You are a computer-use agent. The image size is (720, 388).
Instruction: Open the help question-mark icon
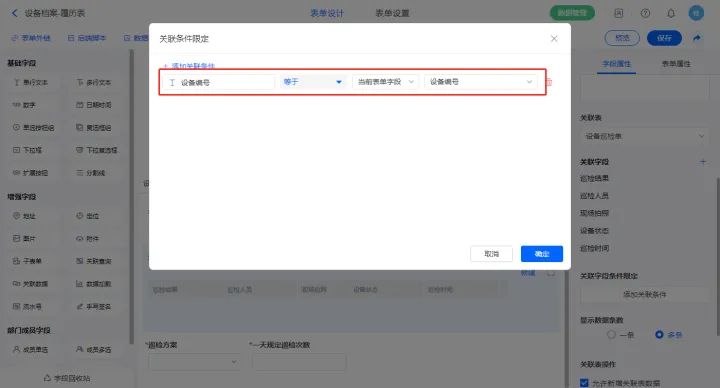pyautogui.click(x=645, y=13)
